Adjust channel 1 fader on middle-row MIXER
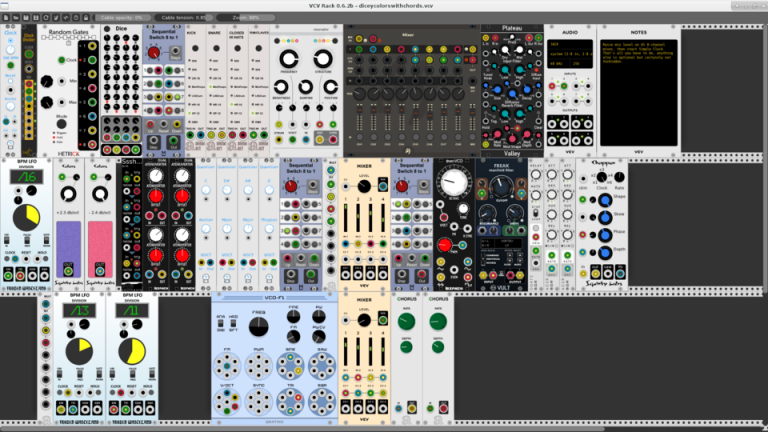Screen dimensions: 768x432 [346, 218]
